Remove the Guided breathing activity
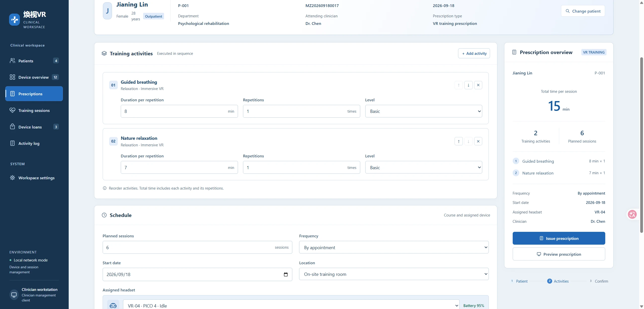Viewport: 644px width, 309px height. click(478, 85)
